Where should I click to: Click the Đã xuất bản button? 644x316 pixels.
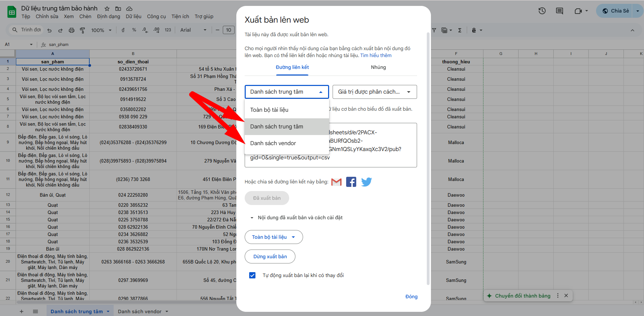pyautogui.click(x=267, y=198)
